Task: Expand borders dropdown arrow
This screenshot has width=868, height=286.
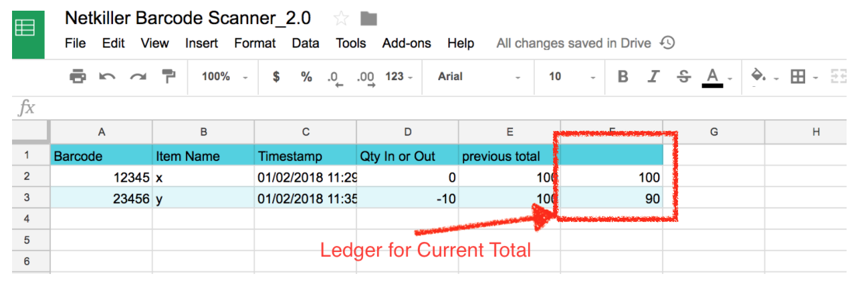Action: coord(815,78)
